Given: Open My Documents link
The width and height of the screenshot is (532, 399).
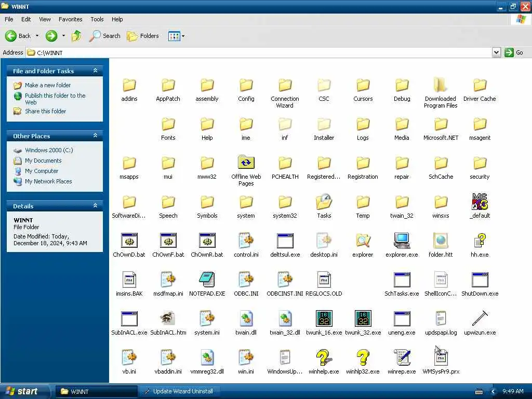Looking at the screenshot, I should [x=43, y=161].
